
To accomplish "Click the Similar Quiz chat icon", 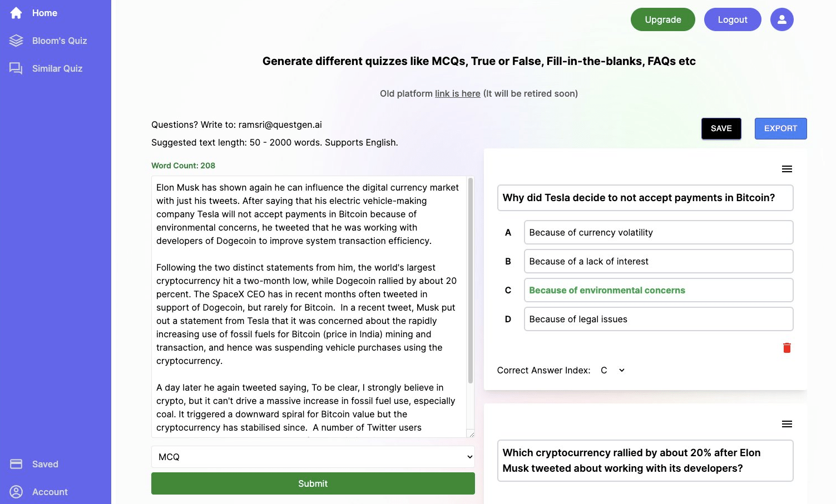I will [16, 68].
